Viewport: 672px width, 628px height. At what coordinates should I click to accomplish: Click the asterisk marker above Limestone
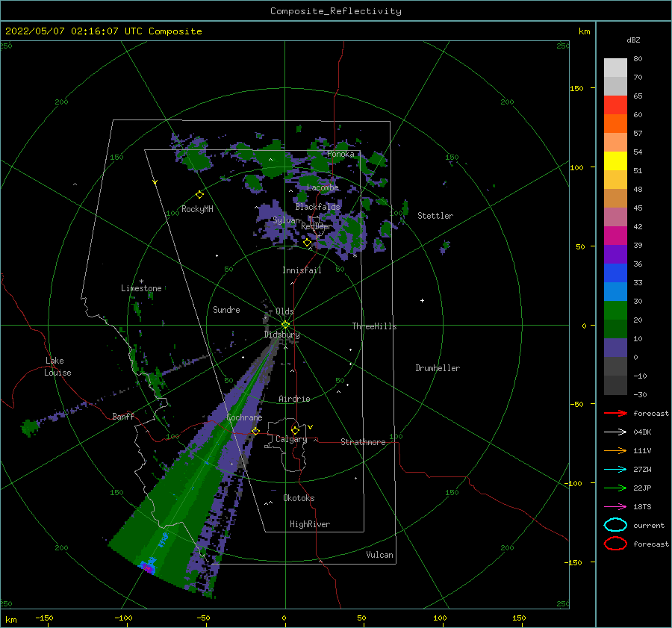pyautogui.click(x=141, y=282)
